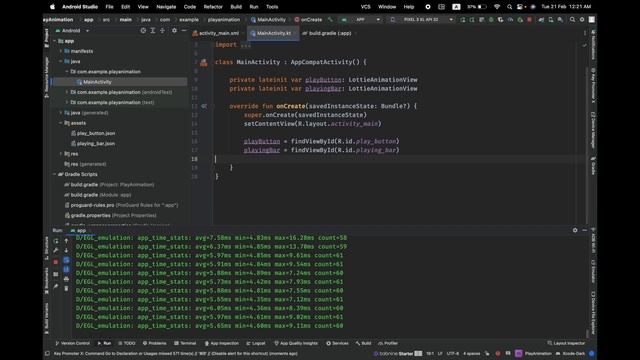The width and height of the screenshot is (640, 360).
Task: Click the Print icon in Run panel
Action: coord(66,279)
